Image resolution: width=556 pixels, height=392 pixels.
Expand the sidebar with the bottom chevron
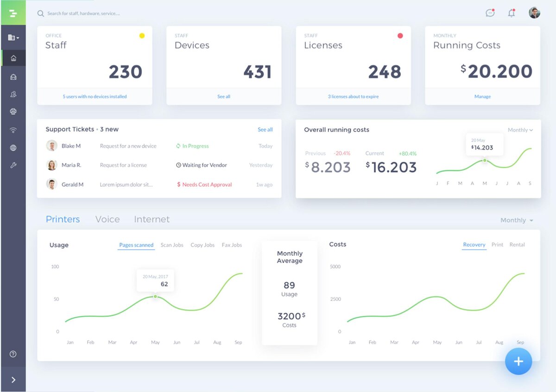13,380
